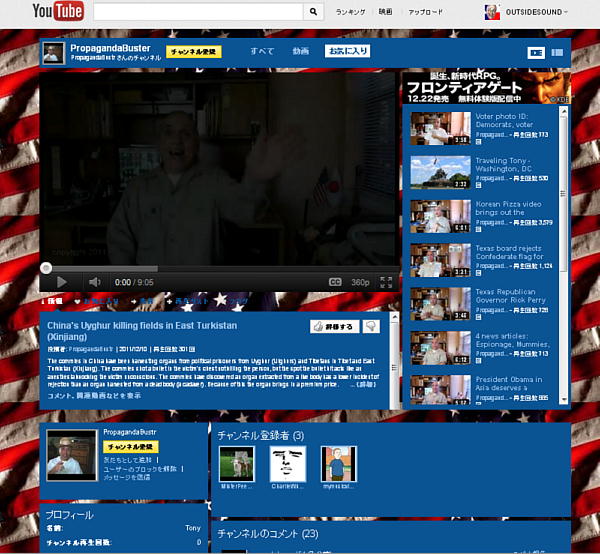Image resolution: width=600 pixels, height=554 pixels.
Task: Click the magnifier search button
Action: (313, 12)
